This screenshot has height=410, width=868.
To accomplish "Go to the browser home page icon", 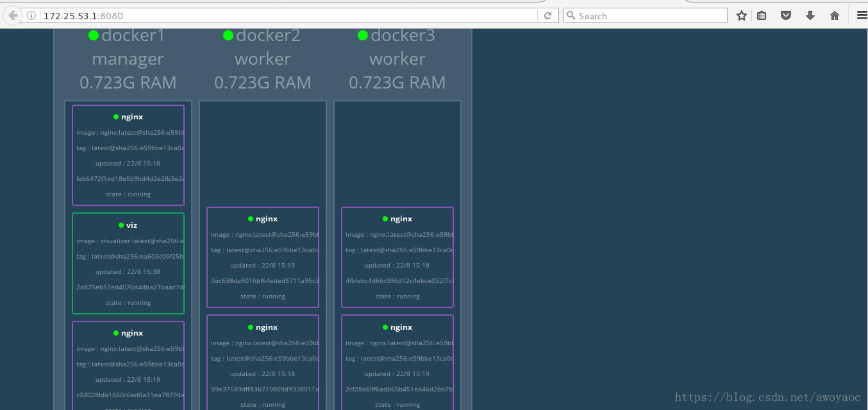I will tap(835, 16).
